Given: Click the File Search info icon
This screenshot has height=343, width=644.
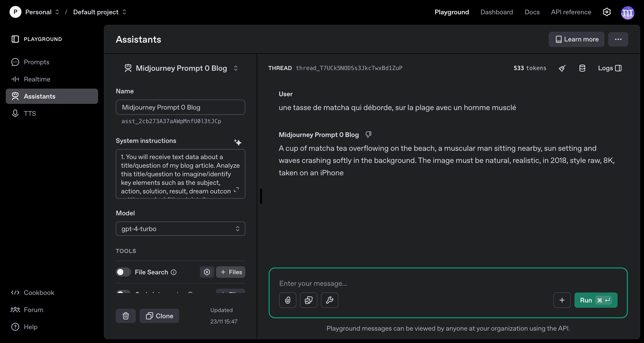Looking at the screenshot, I should (x=173, y=272).
